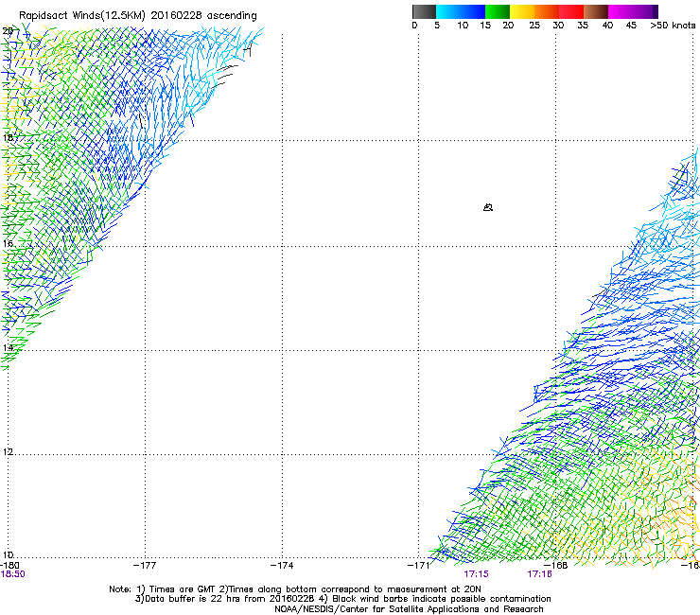The image size is (700, 615).
Task: Click the legend tick label '40'
Action: click(x=607, y=26)
